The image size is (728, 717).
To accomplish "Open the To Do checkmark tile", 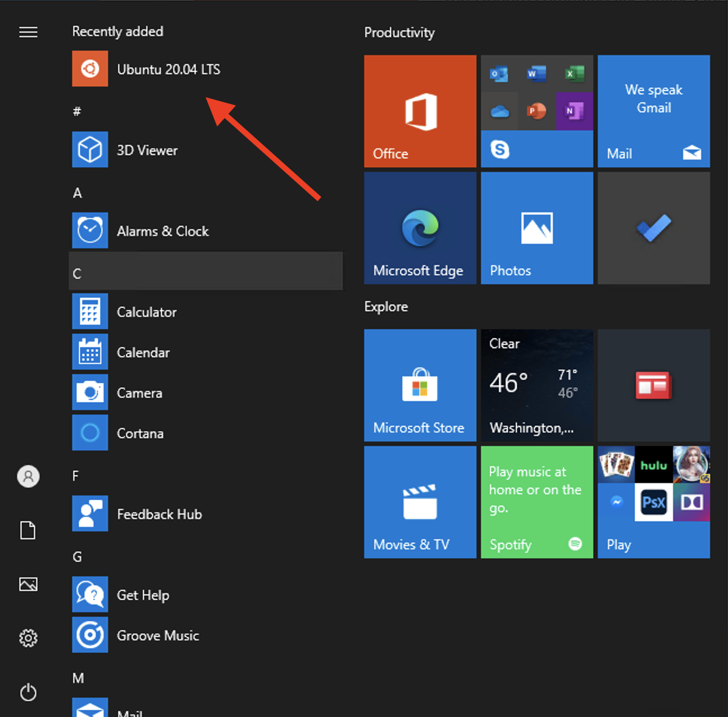I will (654, 228).
